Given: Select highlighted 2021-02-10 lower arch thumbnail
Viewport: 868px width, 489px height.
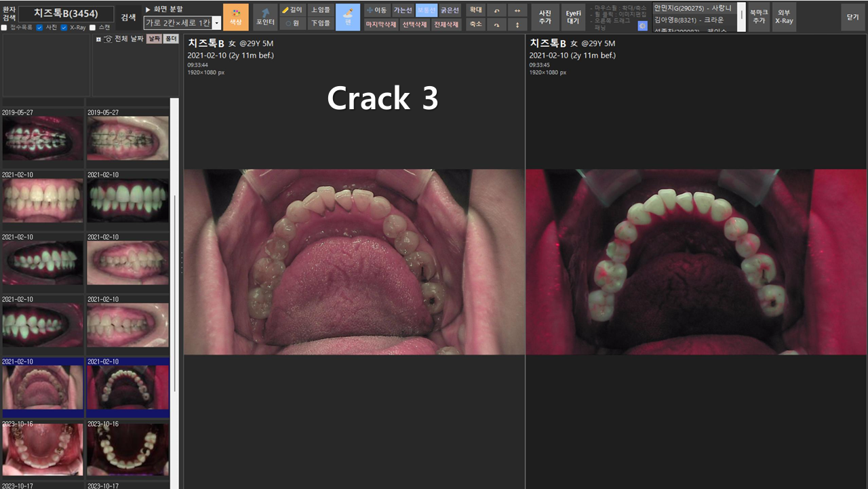Looking at the screenshot, I should pos(42,387).
